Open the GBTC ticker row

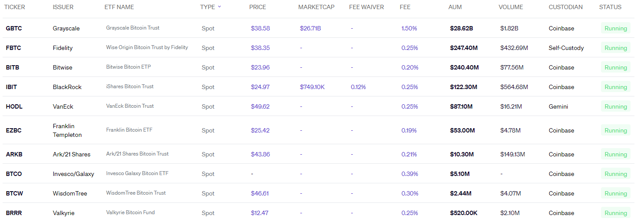(14, 28)
